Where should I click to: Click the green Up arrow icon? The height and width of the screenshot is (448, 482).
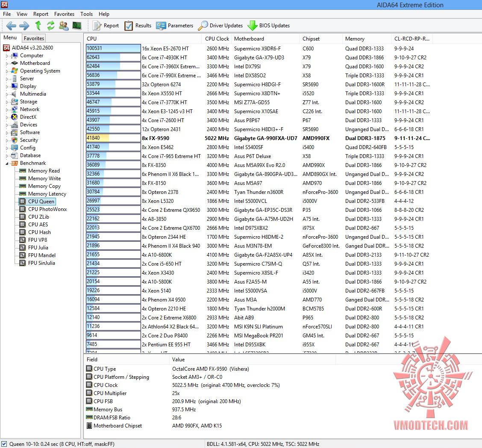tap(38, 26)
